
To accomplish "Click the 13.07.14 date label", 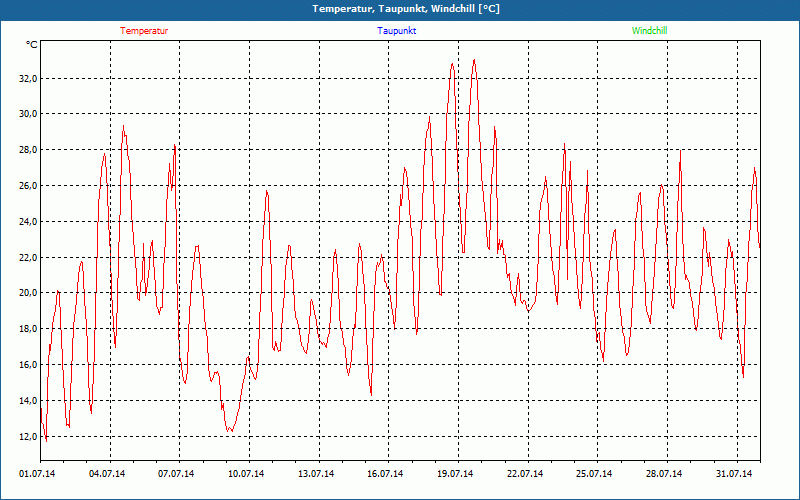I will pos(316,474).
